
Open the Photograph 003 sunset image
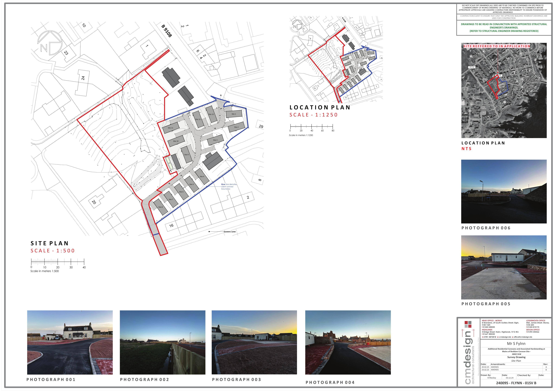[254, 342]
